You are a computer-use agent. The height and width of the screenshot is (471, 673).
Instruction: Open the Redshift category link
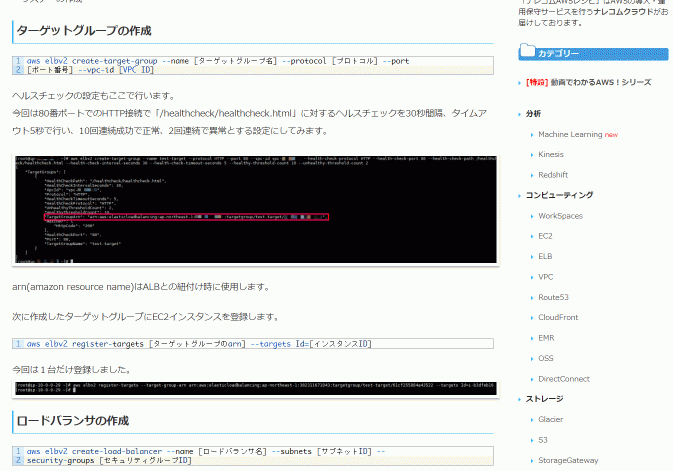[x=553, y=175]
